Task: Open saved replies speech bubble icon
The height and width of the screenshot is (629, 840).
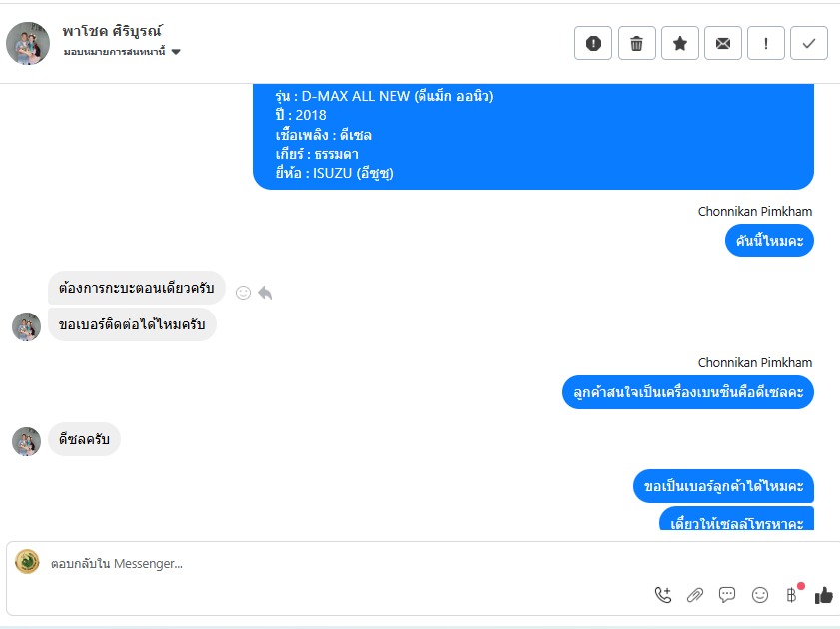Action: click(x=727, y=595)
